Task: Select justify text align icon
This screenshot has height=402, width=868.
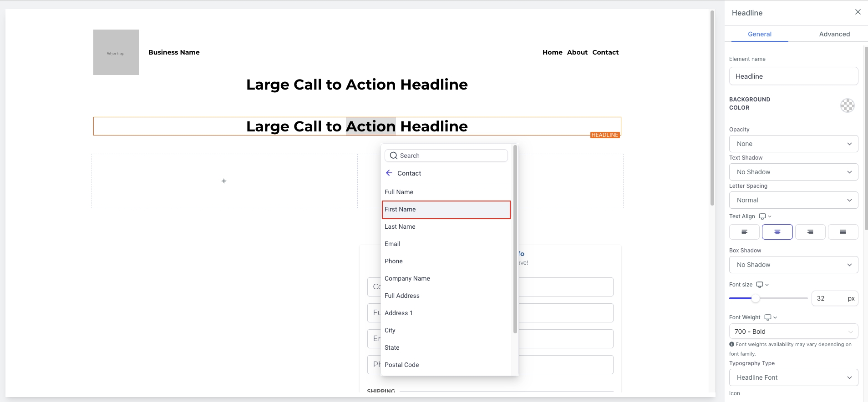Action: point(843,232)
